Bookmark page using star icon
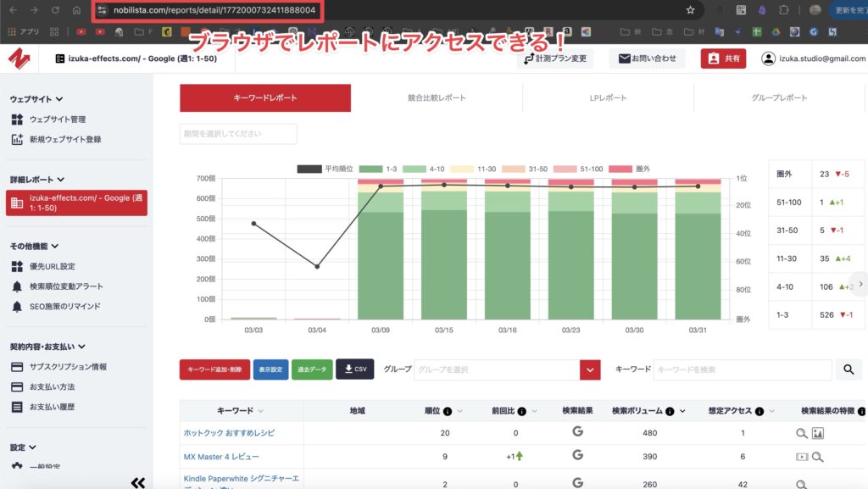 tap(690, 10)
